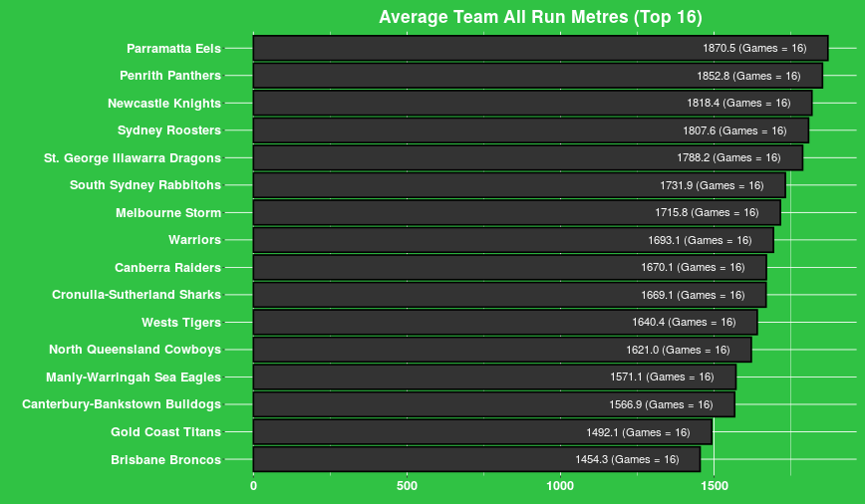Click the 1454.3 value annotation
Image resolution: width=865 pixels, height=504 pixels.
tap(627, 459)
